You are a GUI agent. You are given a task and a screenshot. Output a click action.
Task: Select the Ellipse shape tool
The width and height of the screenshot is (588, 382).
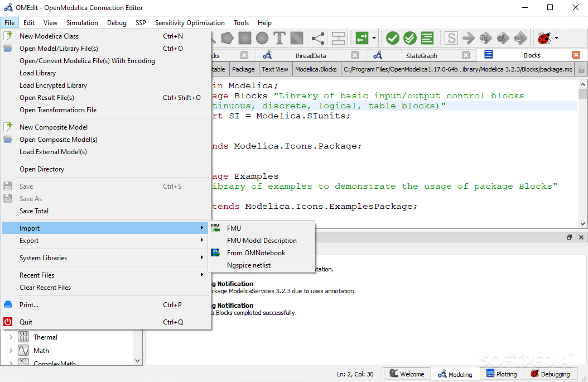pyautogui.click(x=262, y=38)
